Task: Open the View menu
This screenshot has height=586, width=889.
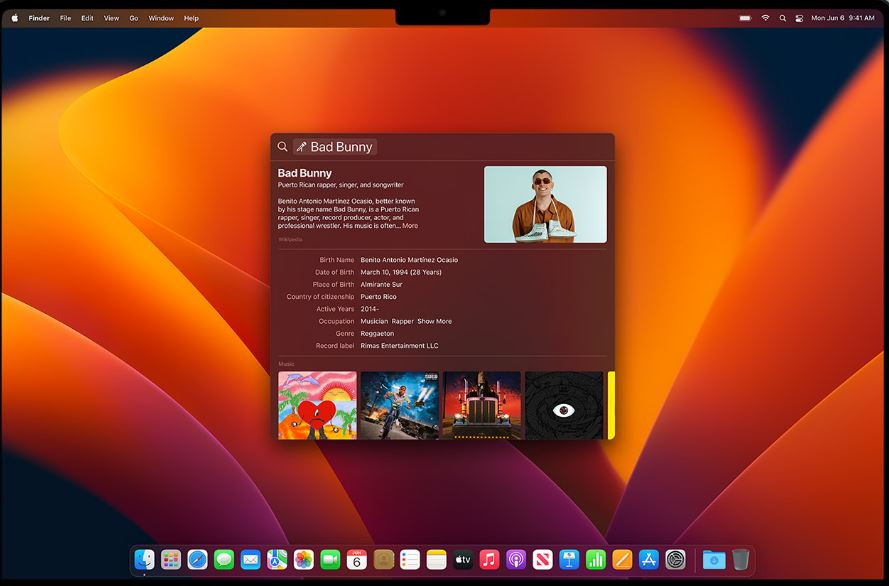Action: point(111,18)
